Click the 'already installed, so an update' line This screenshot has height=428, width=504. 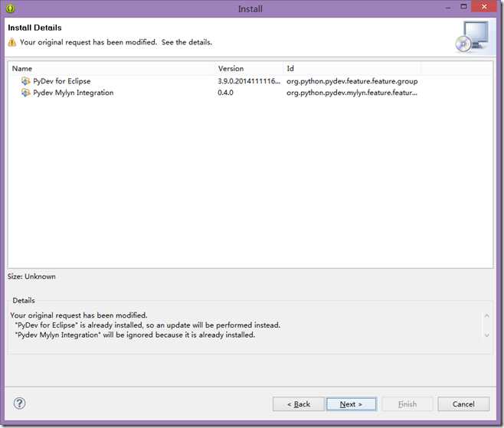148,325
